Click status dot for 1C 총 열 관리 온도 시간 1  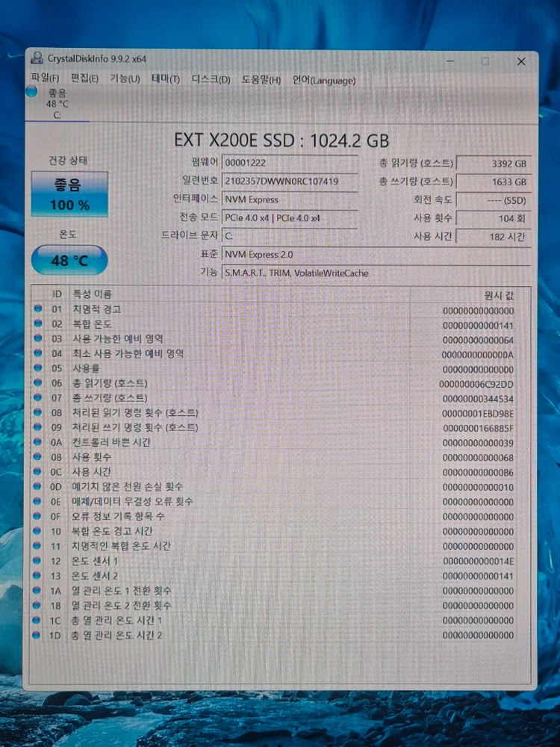(x=37, y=620)
